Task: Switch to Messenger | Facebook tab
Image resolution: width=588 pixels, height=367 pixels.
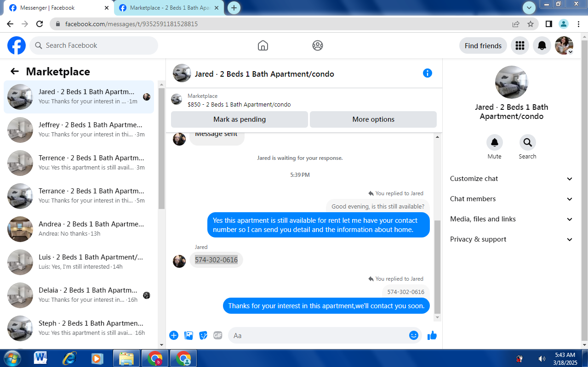Action: 58,8
